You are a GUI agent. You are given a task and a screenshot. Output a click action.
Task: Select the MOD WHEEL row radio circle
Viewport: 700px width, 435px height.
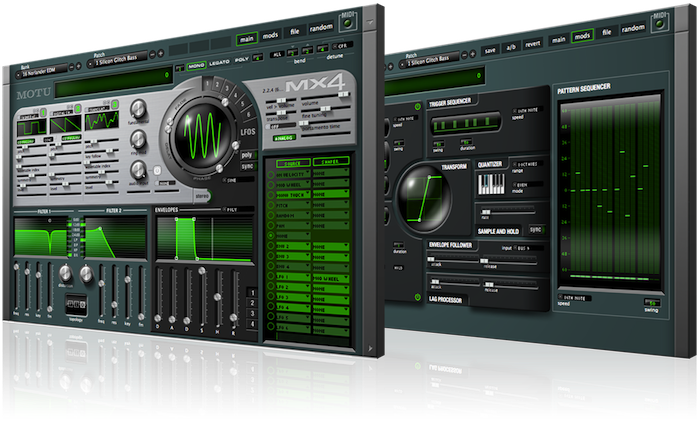[x=271, y=184]
